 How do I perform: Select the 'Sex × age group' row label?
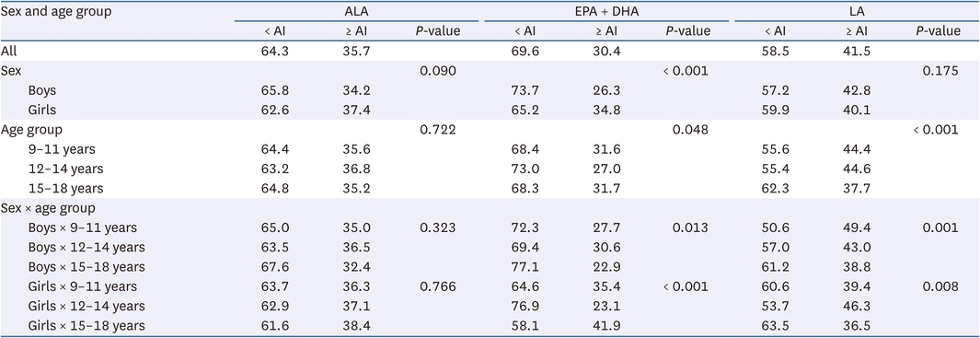click(48, 208)
